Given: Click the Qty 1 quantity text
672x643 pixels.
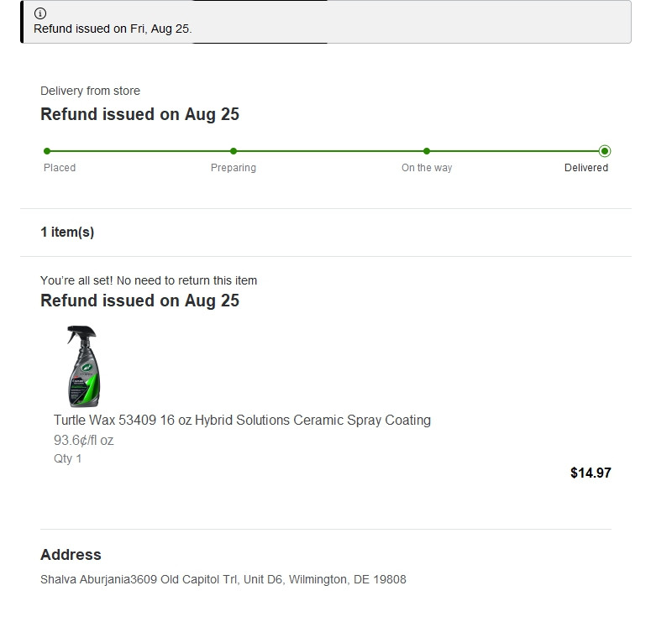Looking at the screenshot, I should coord(68,458).
